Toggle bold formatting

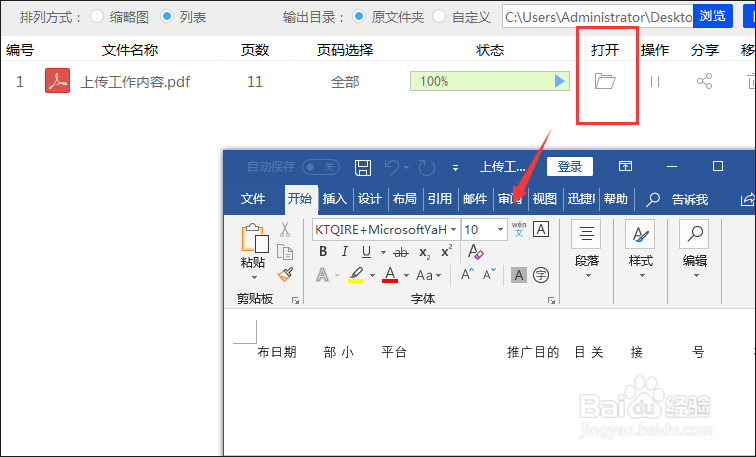coord(323,252)
